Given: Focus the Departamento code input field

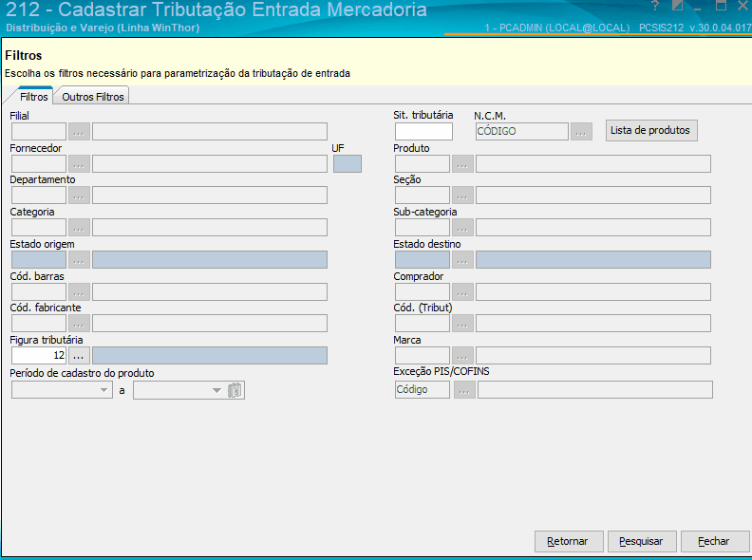Looking at the screenshot, I should click(x=39, y=196).
